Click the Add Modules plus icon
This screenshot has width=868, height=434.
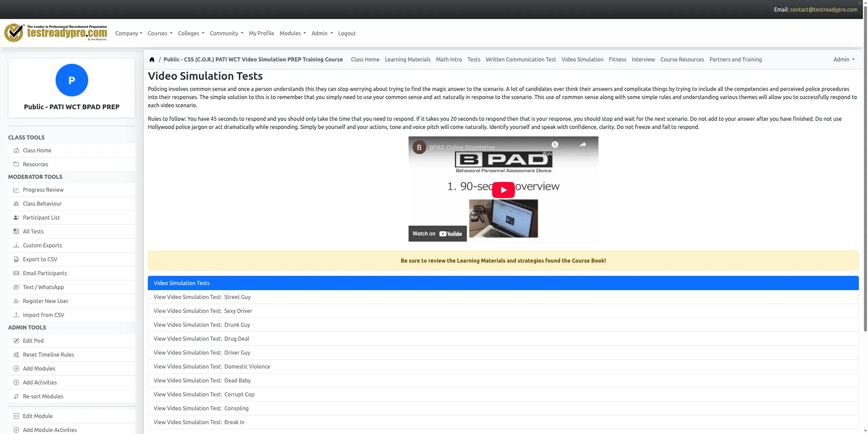pyautogui.click(x=16, y=369)
